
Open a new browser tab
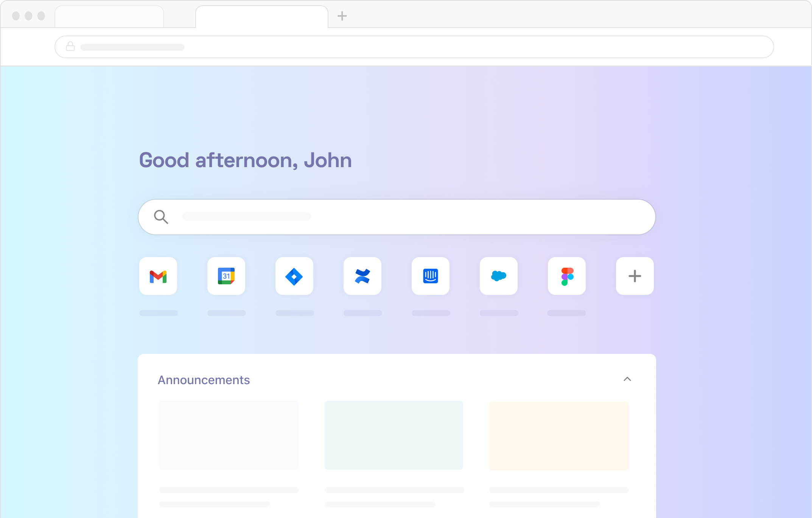pyautogui.click(x=342, y=16)
